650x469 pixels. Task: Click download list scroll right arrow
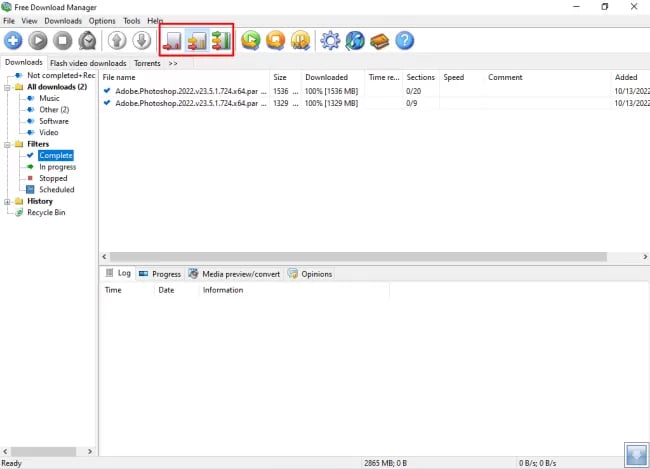point(645,257)
